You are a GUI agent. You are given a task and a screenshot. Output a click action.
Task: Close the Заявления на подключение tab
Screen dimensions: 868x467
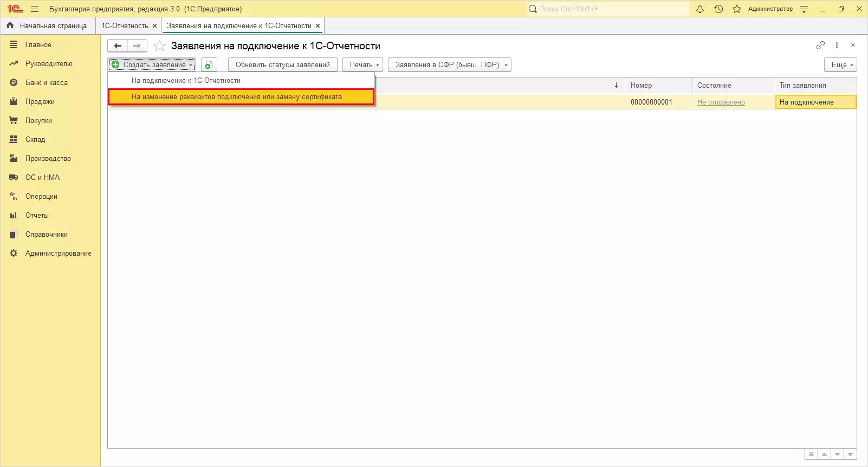point(318,26)
